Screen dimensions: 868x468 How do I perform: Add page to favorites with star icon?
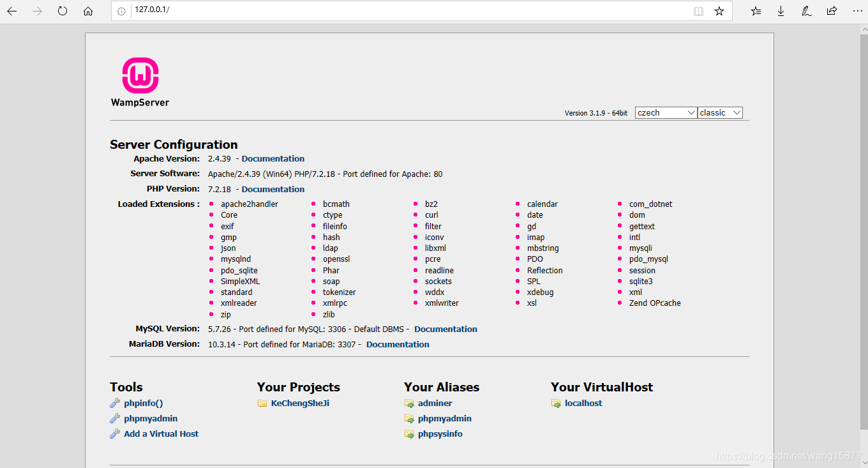click(719, 11)
